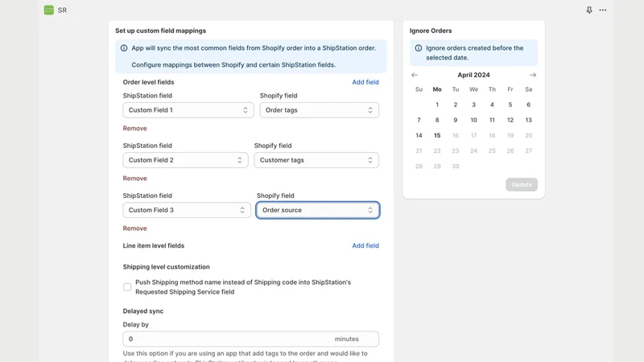Remove the Custom Field 2 mapping

tap(134, 178)
